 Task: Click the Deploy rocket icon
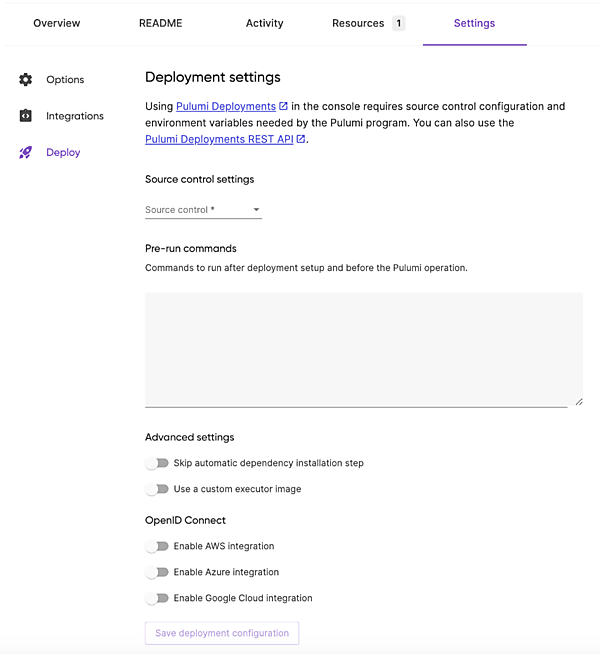pyautogui.click(x=26, y=153)
